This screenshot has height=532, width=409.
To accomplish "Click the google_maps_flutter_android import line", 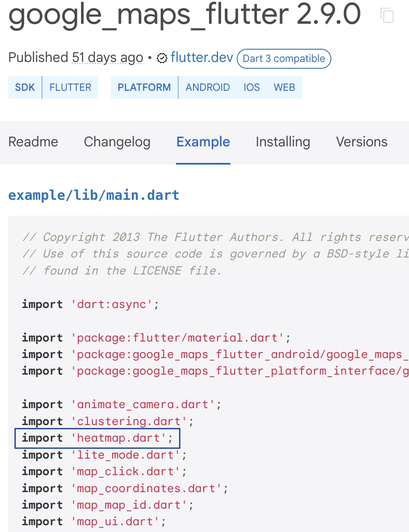I will tap(215, 354).
